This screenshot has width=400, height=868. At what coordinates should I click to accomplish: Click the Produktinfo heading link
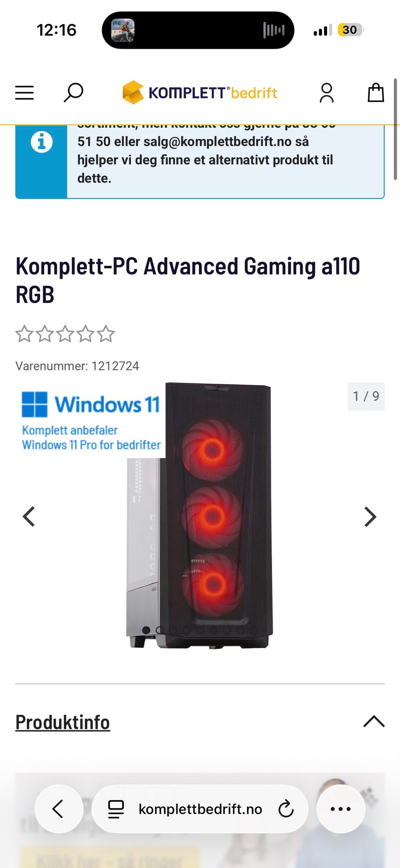(62, 722)
